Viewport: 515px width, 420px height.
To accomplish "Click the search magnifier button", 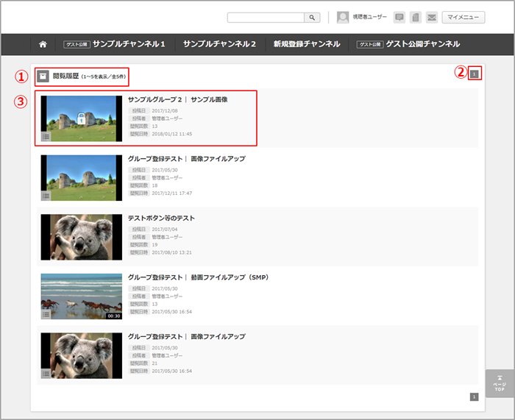I will click(x=312, y=18).
